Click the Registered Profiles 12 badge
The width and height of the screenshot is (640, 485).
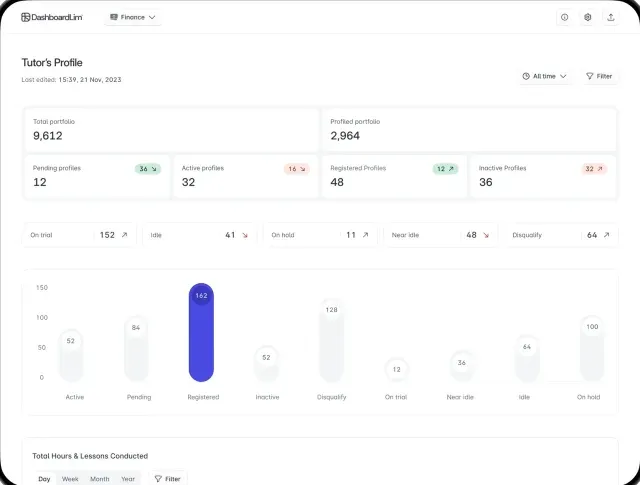coord(445,169)
